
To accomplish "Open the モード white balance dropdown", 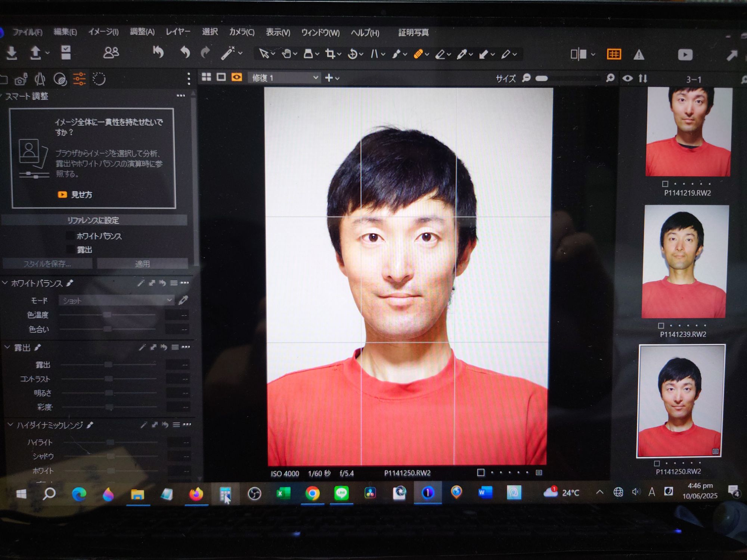I will pos(116,300).
